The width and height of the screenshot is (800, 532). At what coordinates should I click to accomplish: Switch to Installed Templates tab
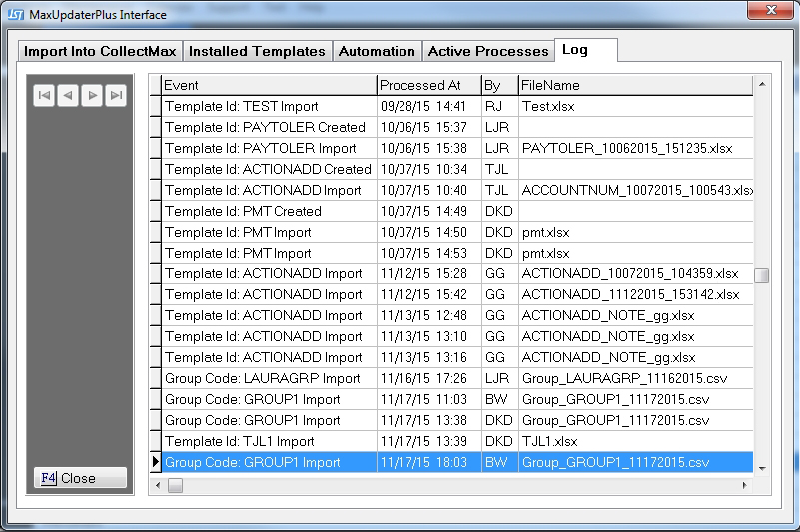pos(257,51)
